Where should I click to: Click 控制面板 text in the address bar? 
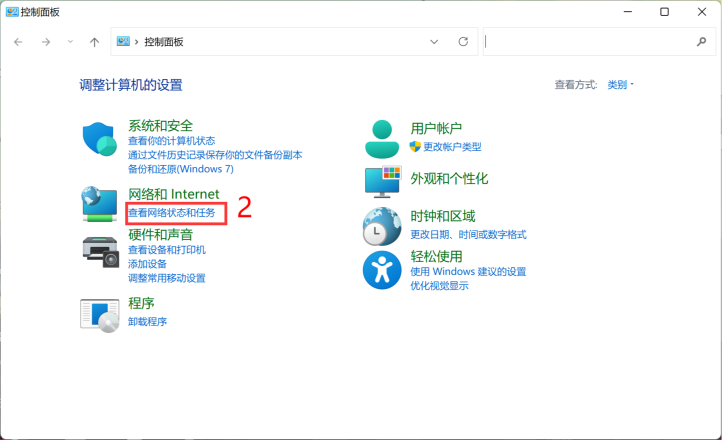164,42
